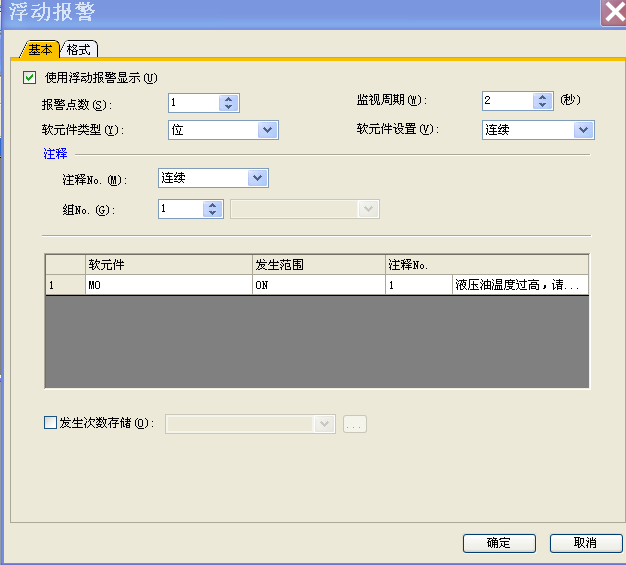The height and width of the screenshot is (565, 626).
Task: Enable 发生次数存储 checkbox
Action: pyautogui.click(x=51, y=423)
